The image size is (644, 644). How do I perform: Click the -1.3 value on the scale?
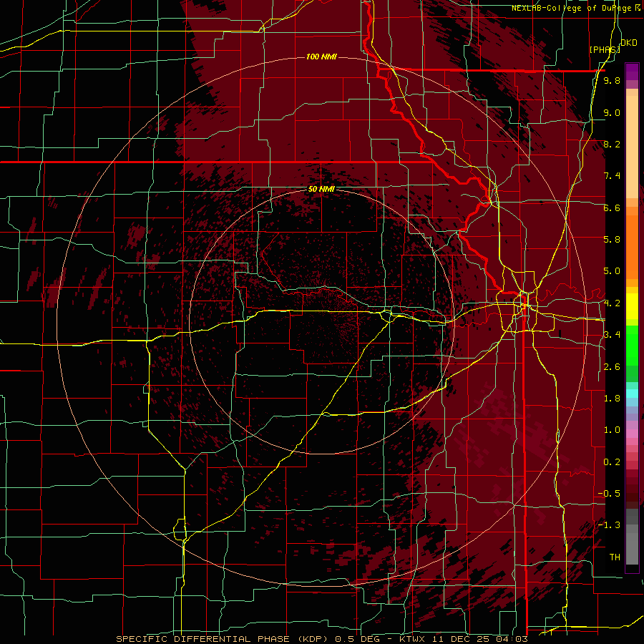[x=610, y=525]
